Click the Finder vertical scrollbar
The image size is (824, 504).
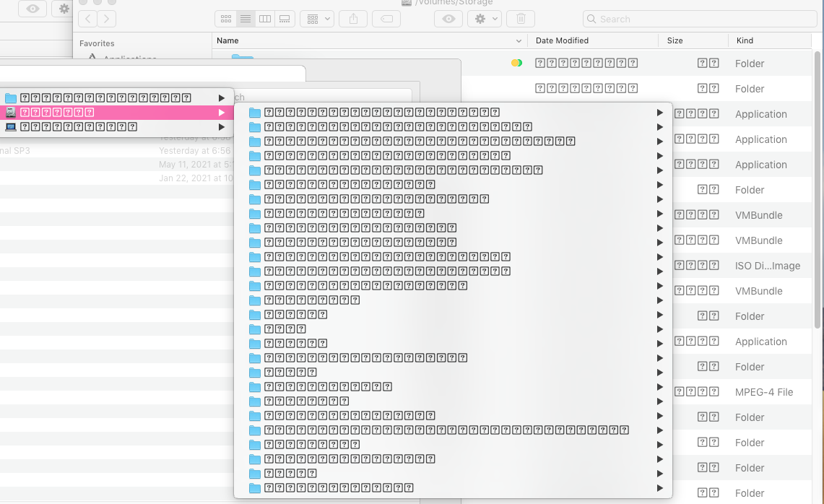(818, 189)
